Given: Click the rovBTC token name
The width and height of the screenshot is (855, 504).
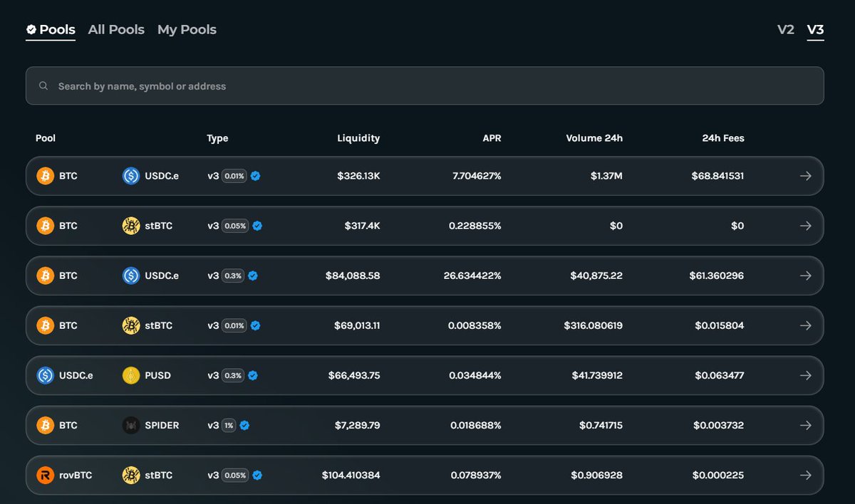Looking at the screenshot, I should click(x=76, y=475).
